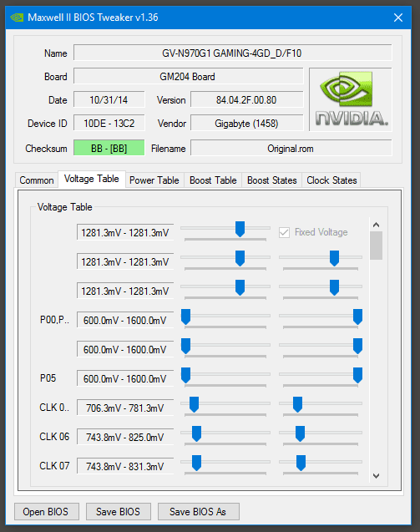This screenshot has height=532, width=420.
Task: Click scroll down arrow in voltage table
Action: coord(376,476)
